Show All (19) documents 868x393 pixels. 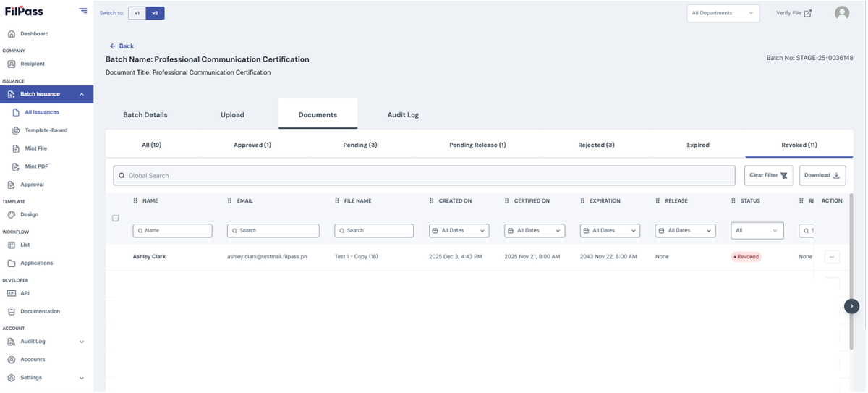click(151, 145)
